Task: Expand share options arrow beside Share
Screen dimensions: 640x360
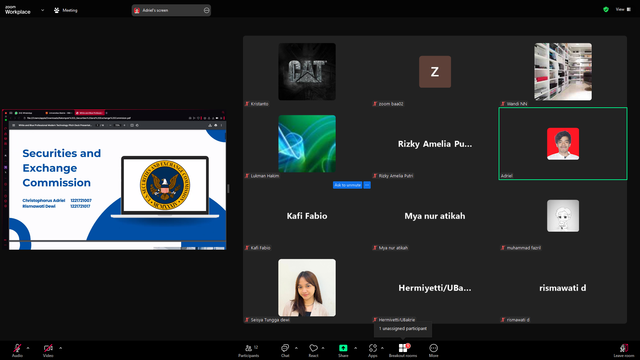Action: (x=356, y=348)
